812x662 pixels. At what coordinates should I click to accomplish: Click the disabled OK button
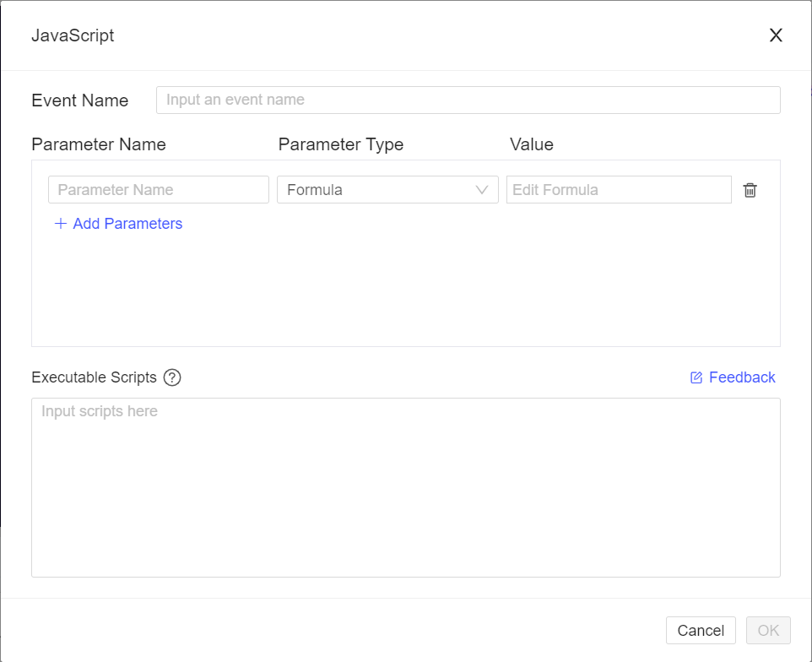click(x=768, y=630)
